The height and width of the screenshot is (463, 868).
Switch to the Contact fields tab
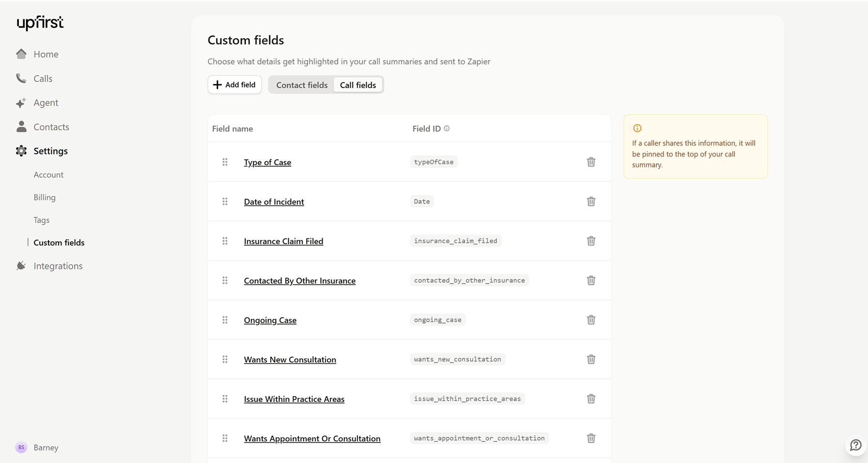click(302, 85)
